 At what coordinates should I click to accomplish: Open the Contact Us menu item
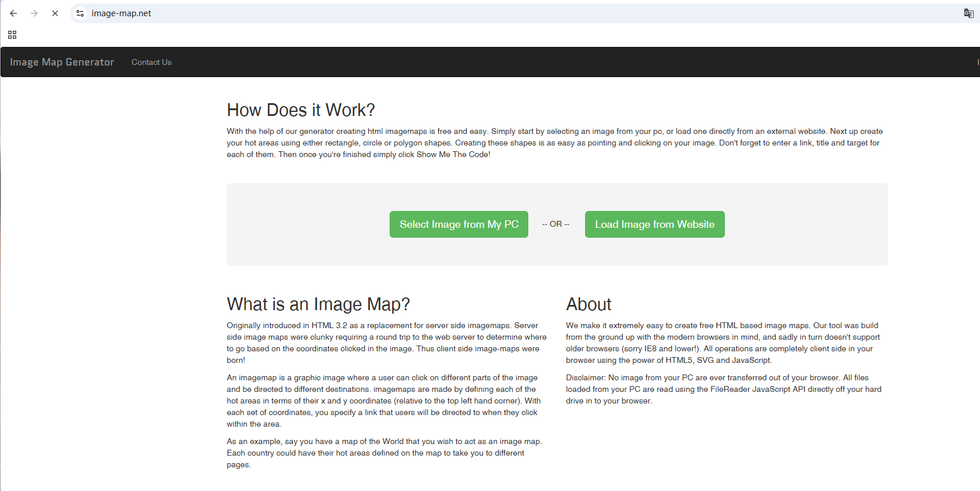151,62
